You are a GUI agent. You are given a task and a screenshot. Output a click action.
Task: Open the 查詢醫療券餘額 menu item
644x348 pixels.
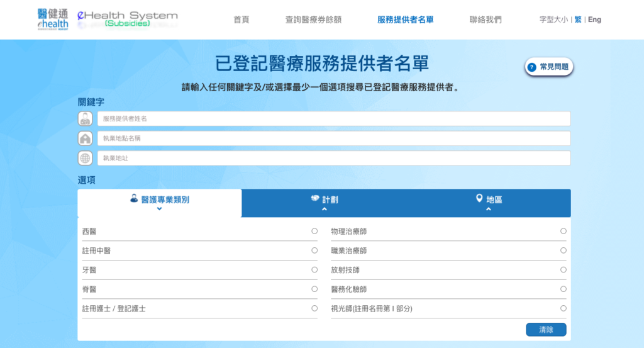(x=313, y=20)
